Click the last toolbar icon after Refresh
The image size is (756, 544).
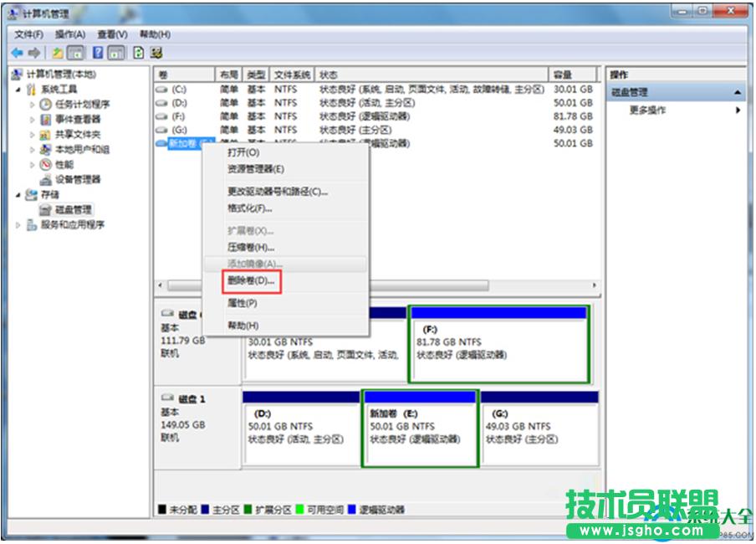[156, 53]
